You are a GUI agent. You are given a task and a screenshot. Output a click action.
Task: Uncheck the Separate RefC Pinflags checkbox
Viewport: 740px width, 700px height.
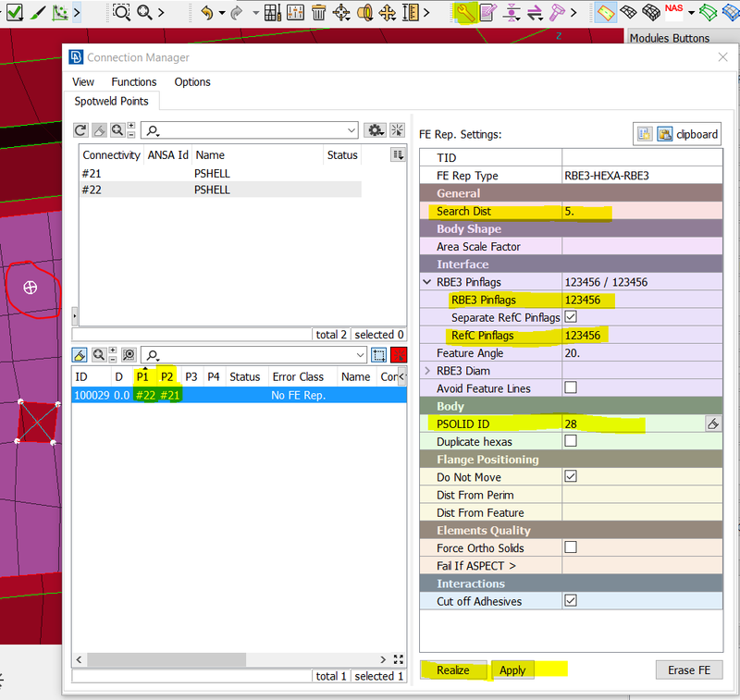point(571,317)
